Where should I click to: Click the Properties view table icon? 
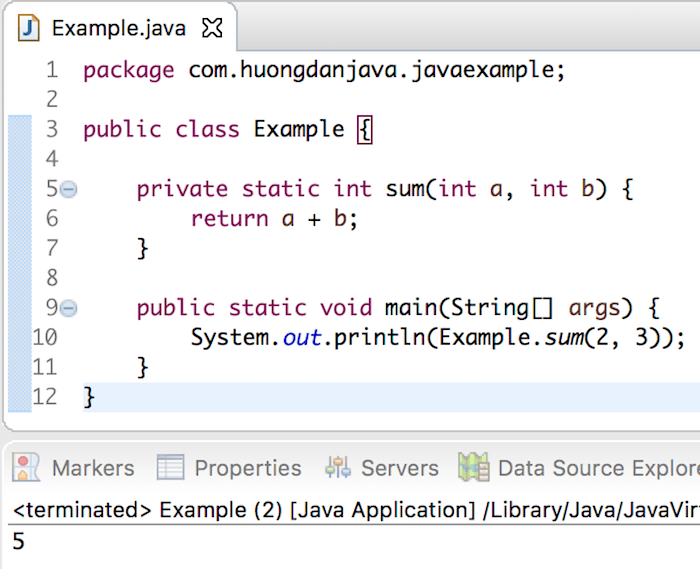(x=171, y=467)
